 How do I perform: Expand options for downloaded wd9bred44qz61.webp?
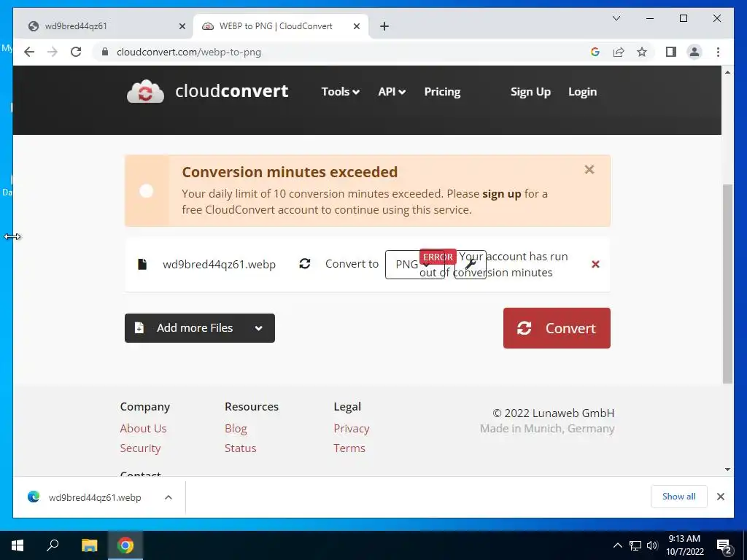pyautogui.click(x=169, y=497)
